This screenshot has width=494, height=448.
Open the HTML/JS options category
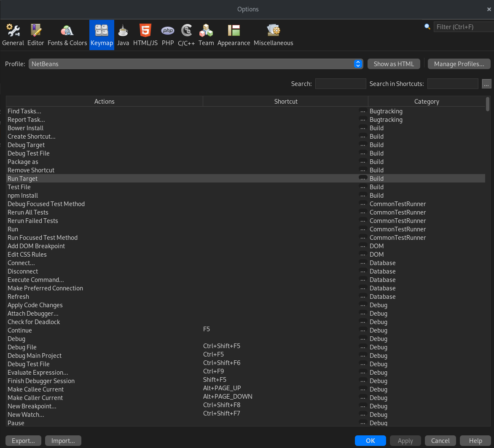tap(145, 35)
